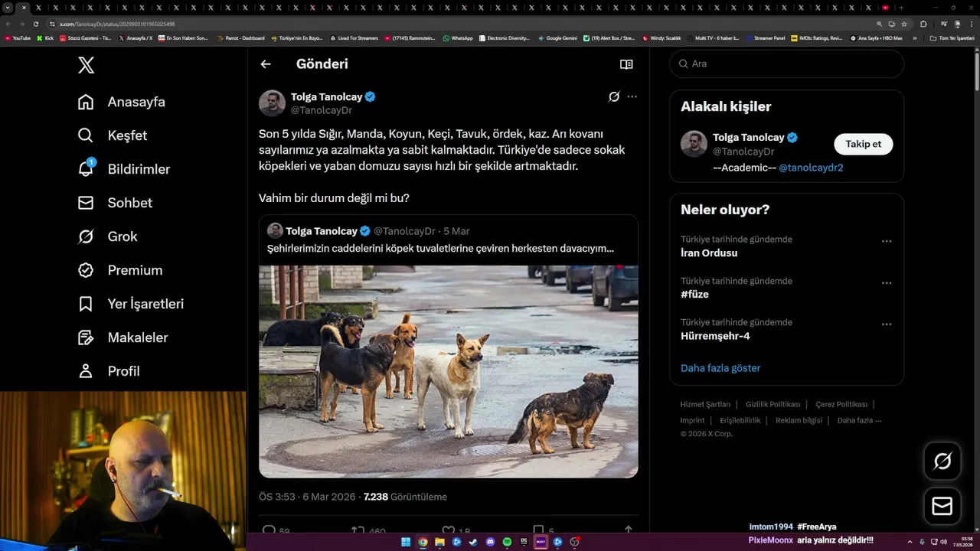980x551 pixels.
Task: Click the Takip et button
Action: (863, 144)
